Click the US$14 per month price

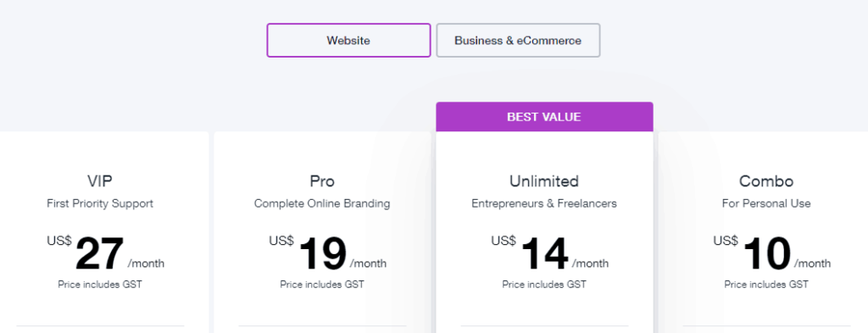[549, 253]
